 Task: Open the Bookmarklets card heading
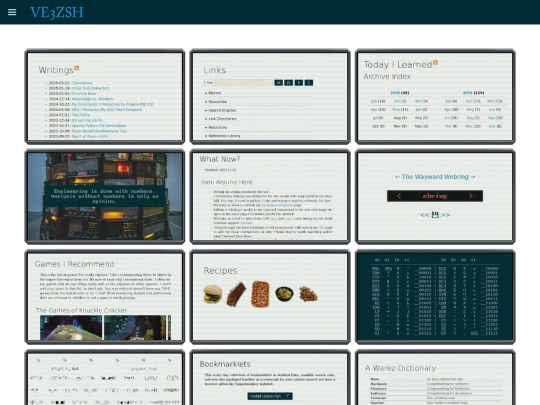(225, 364)
